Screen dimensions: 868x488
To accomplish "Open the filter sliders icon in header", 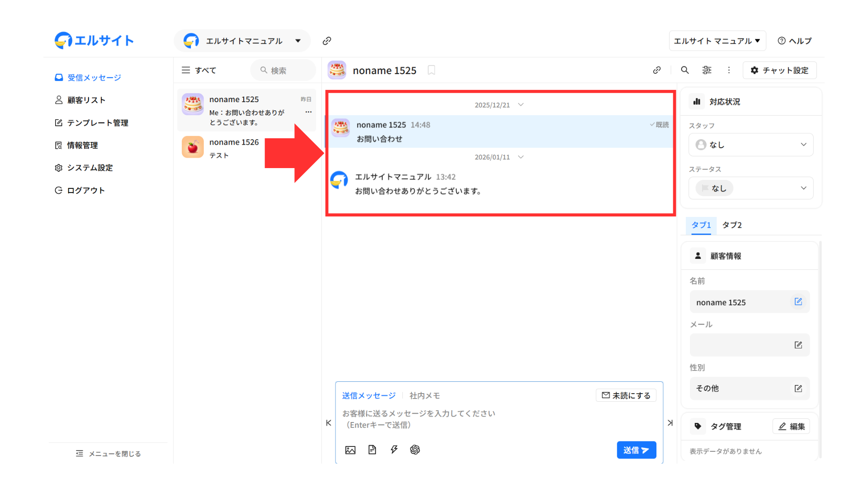I will [x=707, y=70].
